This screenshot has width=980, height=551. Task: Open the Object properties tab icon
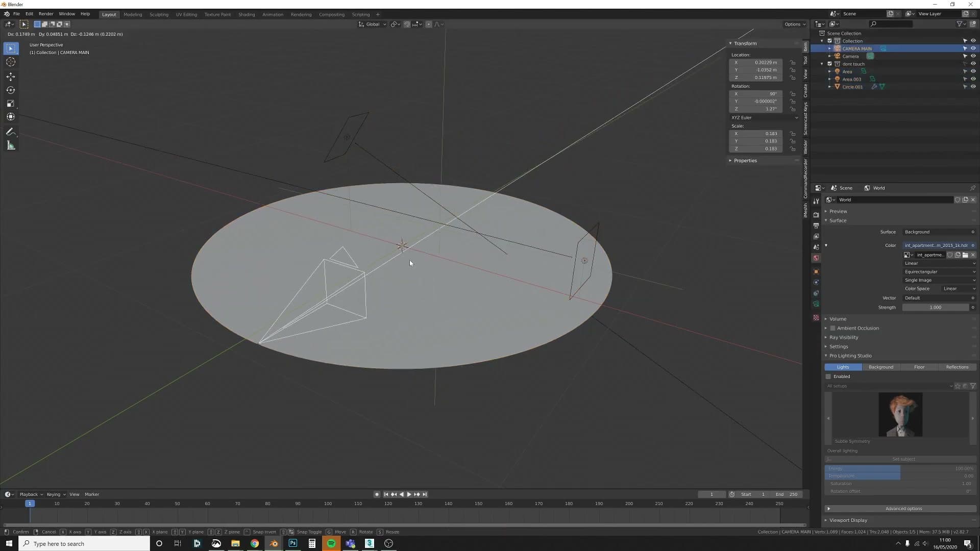coord(816,271)
